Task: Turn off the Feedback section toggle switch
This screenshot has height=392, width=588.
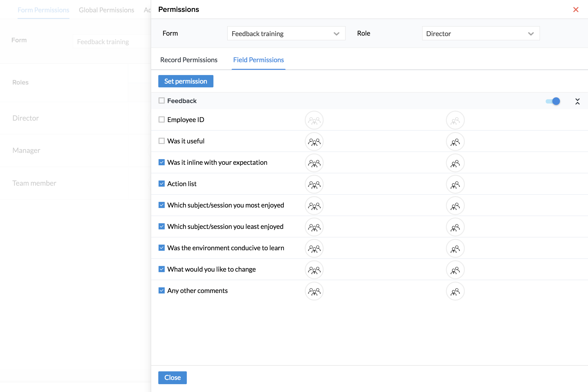Action: click(x=553, y=101)
